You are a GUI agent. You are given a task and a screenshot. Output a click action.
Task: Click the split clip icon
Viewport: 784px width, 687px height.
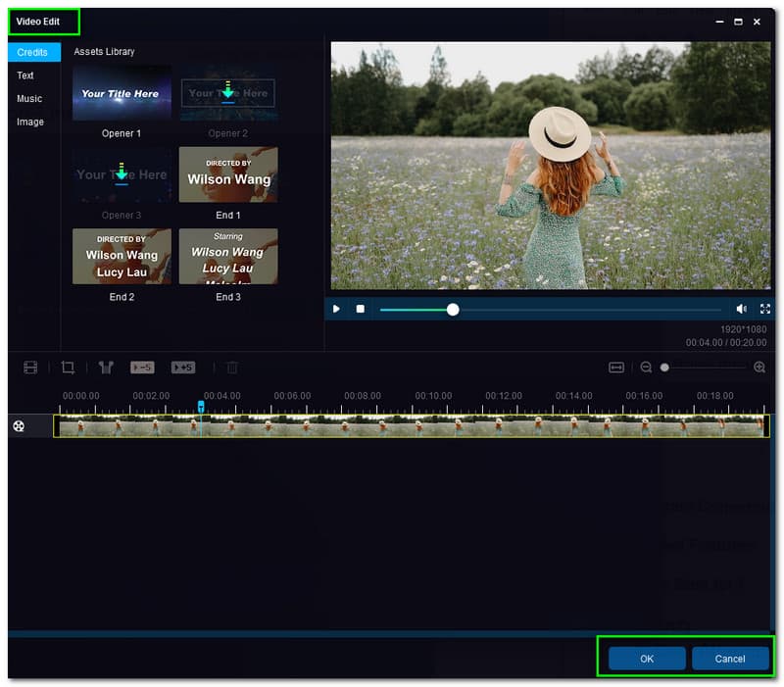tap(106, 368)
